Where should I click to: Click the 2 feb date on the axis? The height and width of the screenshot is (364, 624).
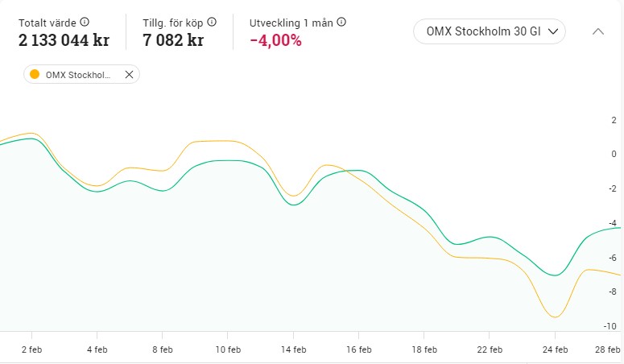[x=31, y=350]
